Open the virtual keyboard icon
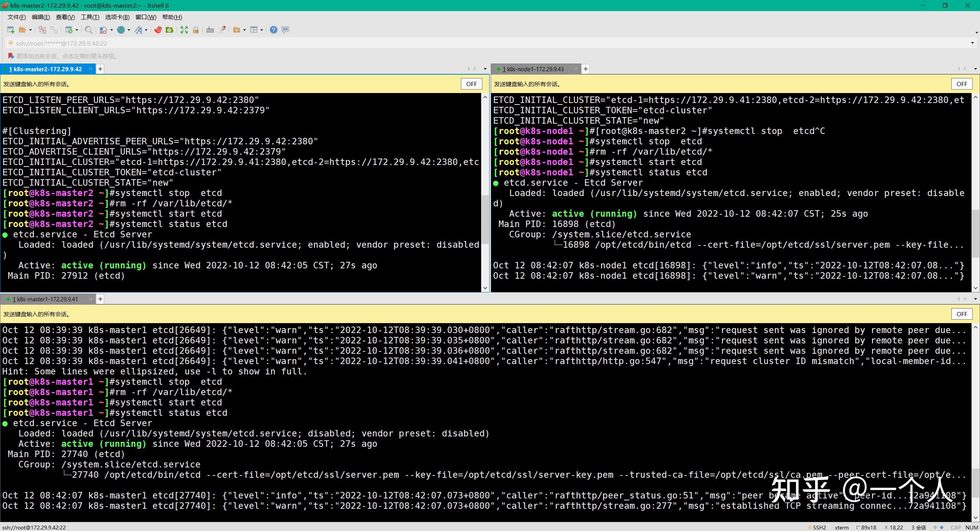Image resolution: width=980 pixels, height=531 pixels. (210, 30)
